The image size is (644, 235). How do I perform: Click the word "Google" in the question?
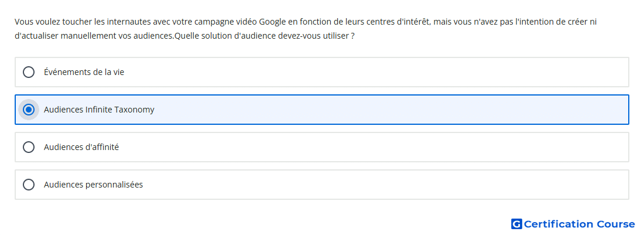click(x=272, y=22)
